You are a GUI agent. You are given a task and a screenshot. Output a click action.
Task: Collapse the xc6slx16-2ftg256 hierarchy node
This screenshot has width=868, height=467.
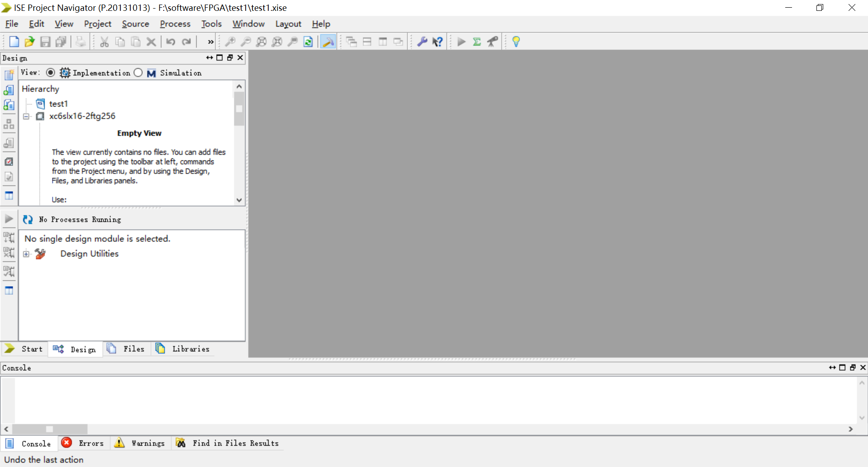26,116
